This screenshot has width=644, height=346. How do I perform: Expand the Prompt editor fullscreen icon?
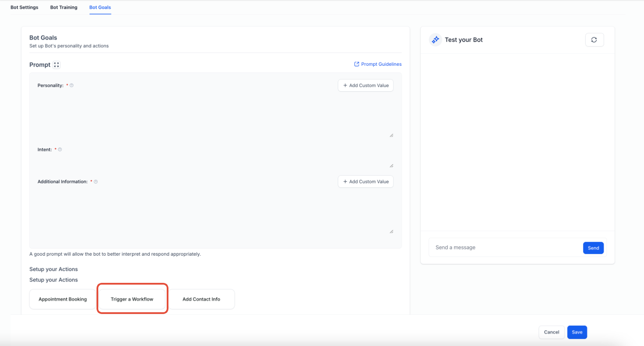click(56, 65)
